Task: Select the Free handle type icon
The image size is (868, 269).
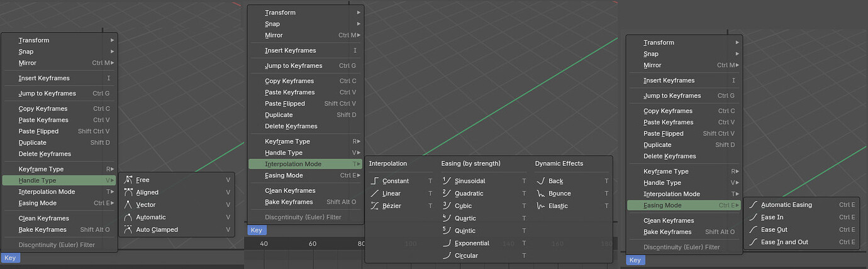Action: click(x=128, y=180)
